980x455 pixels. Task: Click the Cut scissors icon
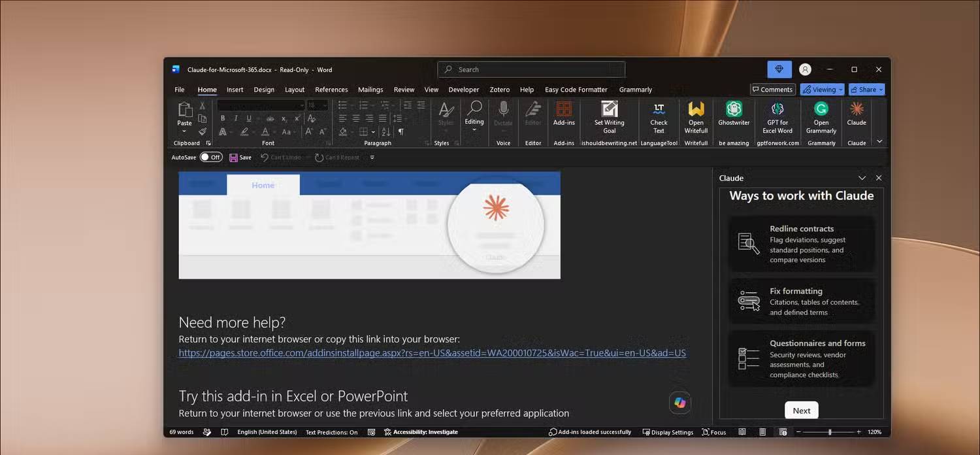[x=203, y=106]
